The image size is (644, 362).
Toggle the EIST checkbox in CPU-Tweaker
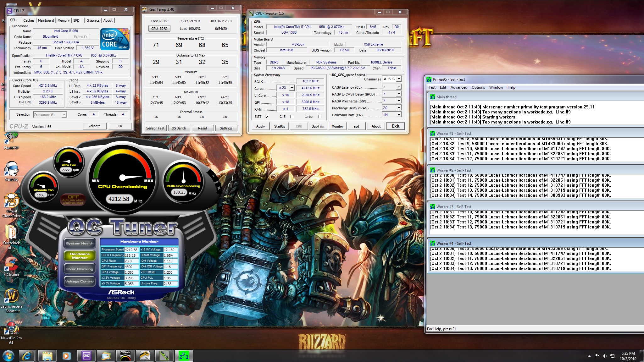267,117
